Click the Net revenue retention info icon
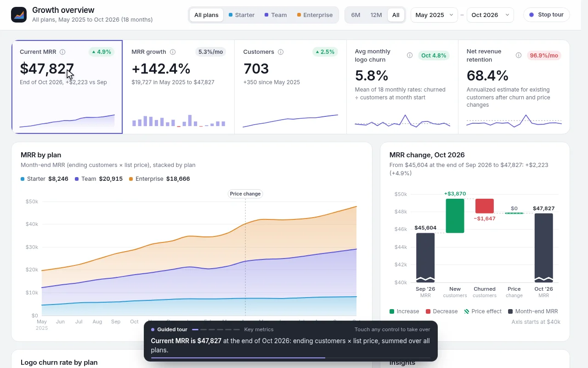This screenshot has height=368, width=588. [519, 55]
